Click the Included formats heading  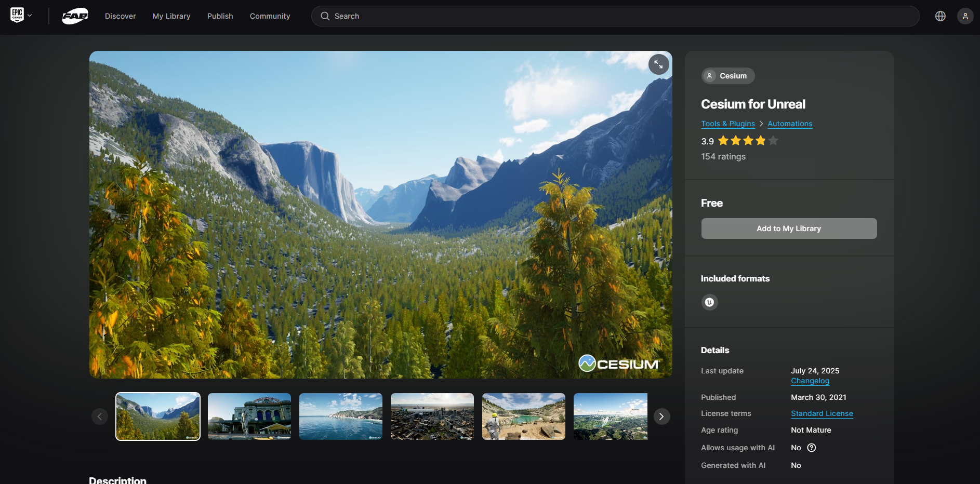coord(735,279)
